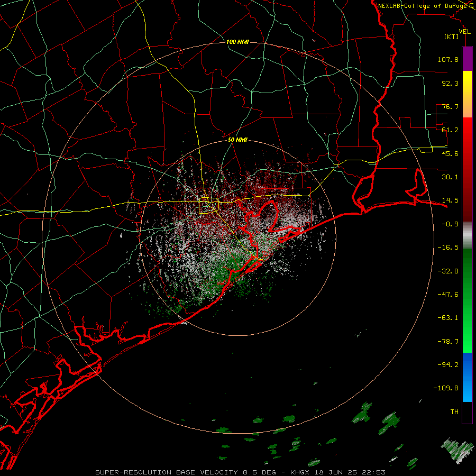The image size is (476, 476).
Task: Click the -0.9 velocity scale value
Action: (x=450, y=224)
